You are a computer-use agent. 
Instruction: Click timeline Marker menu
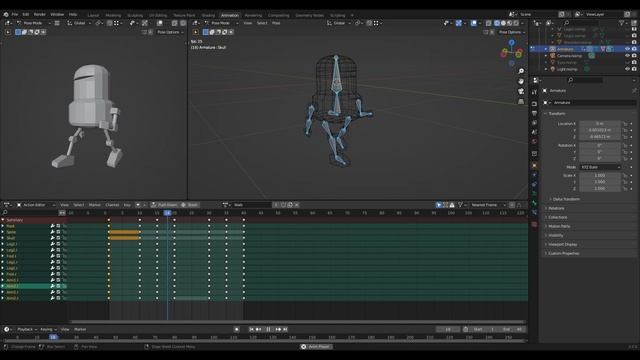[80, 329]
